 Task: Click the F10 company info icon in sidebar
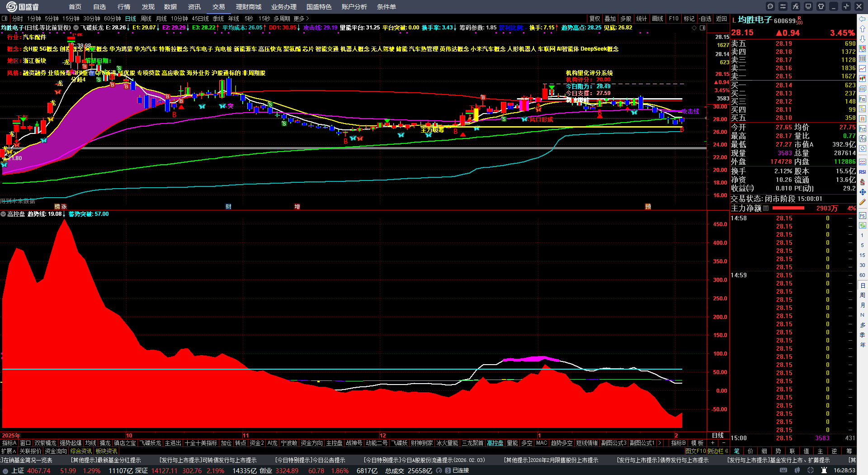tap(863, 99)
